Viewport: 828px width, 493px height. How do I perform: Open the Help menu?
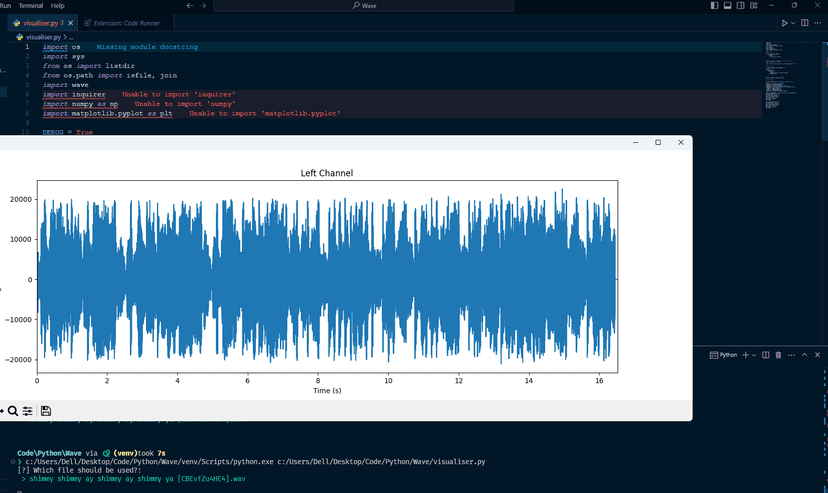pyautogui.click(x=58, y=5)
